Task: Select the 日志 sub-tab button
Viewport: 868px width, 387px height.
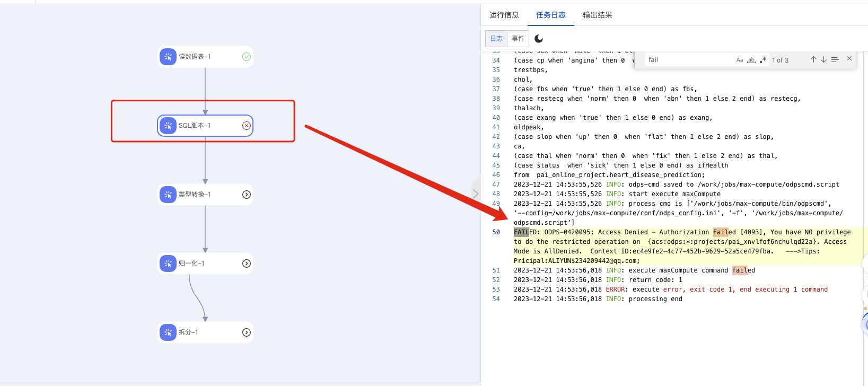Action: [496, 39]
